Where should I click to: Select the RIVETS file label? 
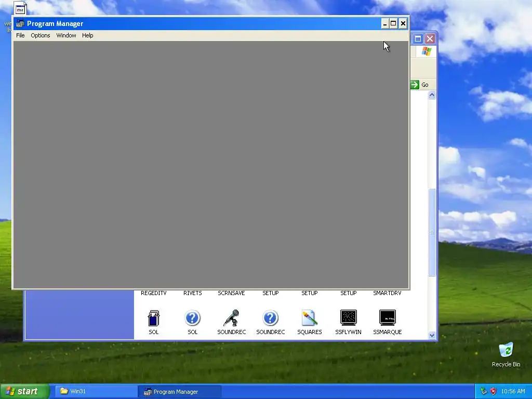click(192, 293)
